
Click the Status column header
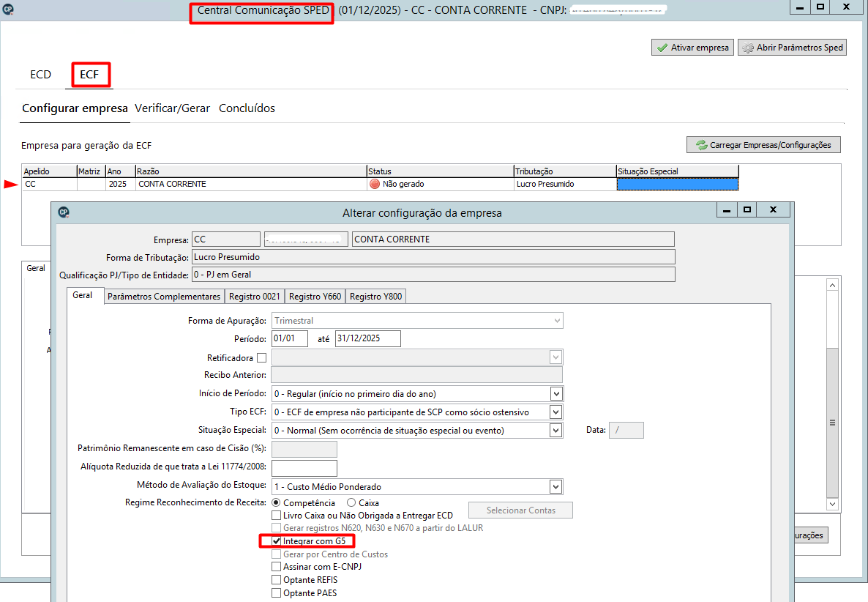pos(441,171)
